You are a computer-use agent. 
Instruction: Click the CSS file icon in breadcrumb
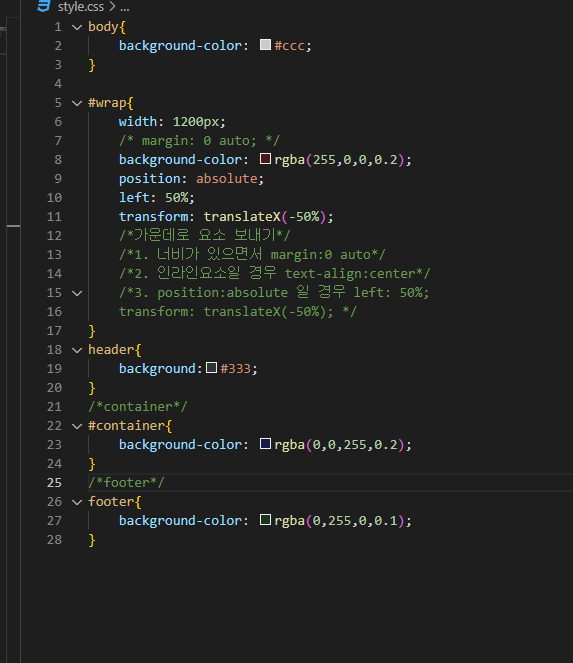44,6
